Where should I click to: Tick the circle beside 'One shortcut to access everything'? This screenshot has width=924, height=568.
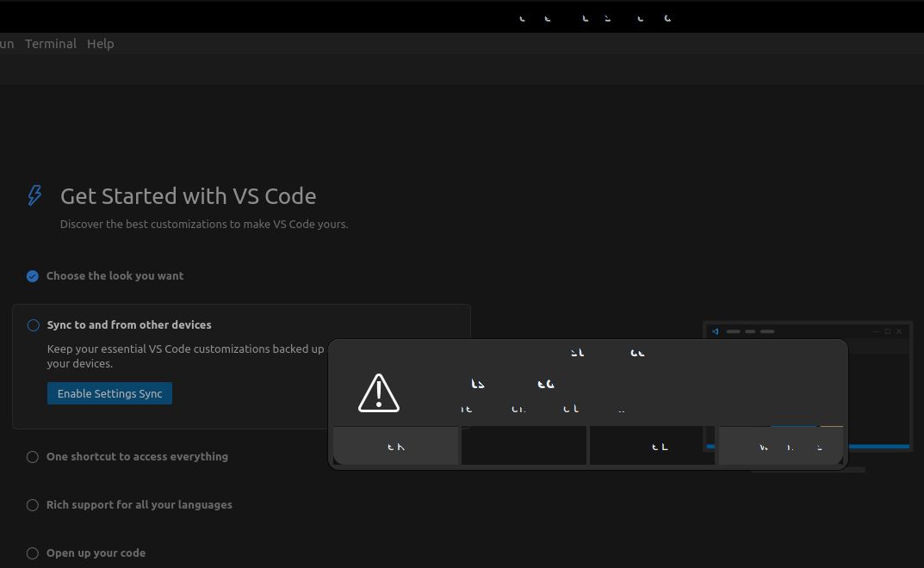33,457
